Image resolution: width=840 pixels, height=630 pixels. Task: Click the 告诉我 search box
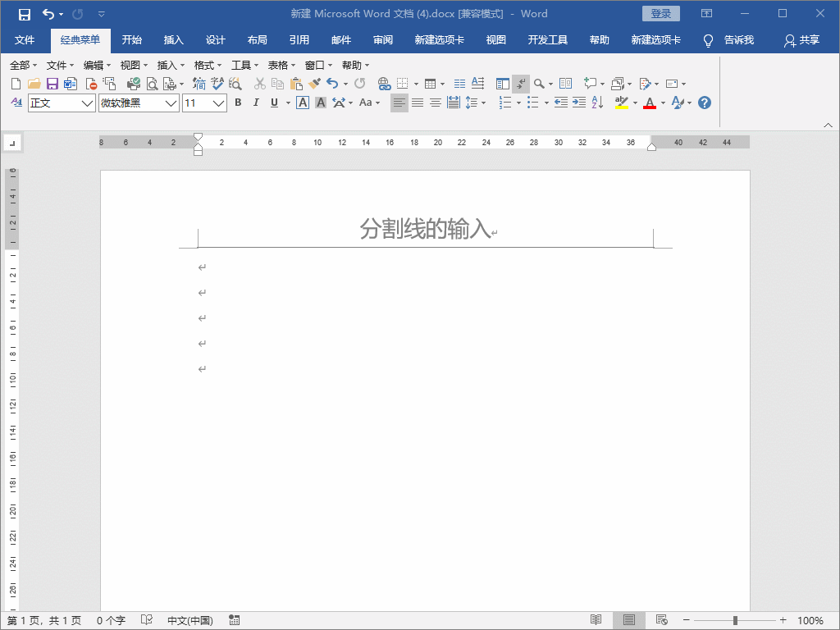[728, 40]
